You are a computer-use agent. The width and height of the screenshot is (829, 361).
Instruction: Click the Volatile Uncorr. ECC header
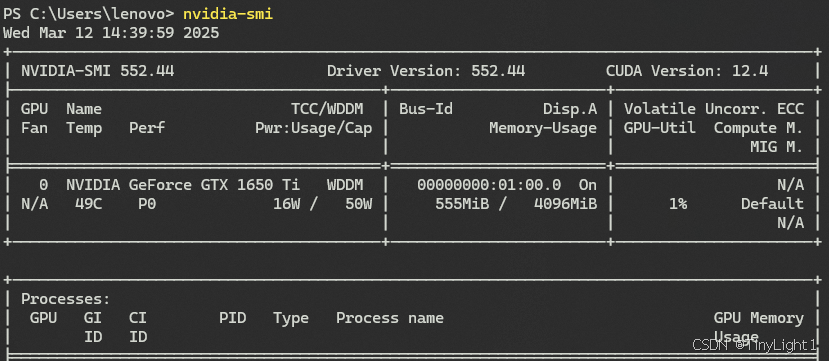coord(714,109)
